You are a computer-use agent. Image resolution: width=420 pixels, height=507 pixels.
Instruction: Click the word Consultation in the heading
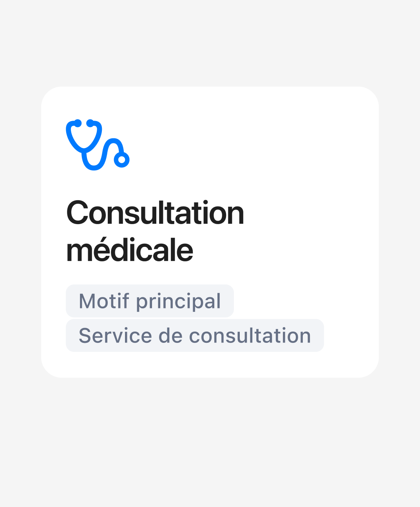tap(155, 214)
